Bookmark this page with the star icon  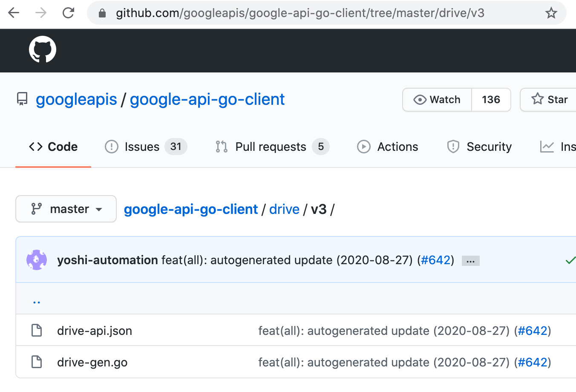(551, 13)
